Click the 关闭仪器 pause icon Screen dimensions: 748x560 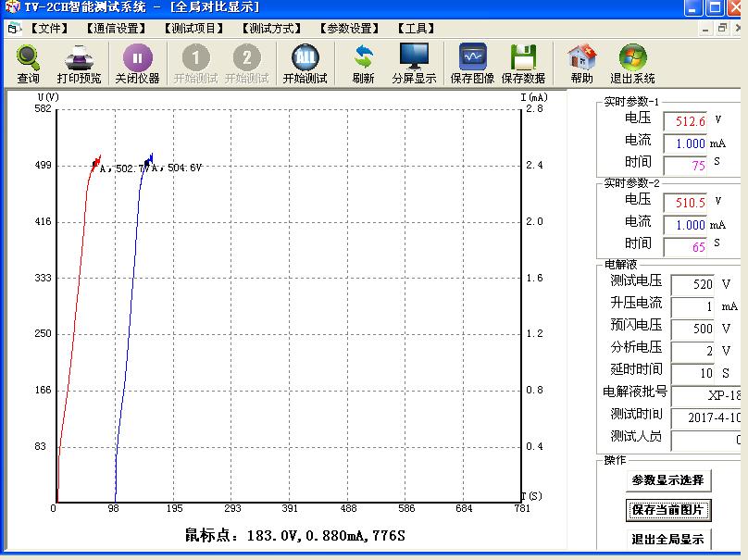(x=137, y=63)
